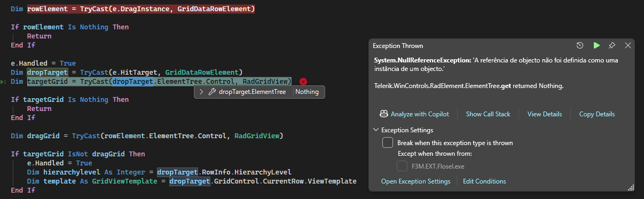Click the wrench icon in dropTarget.ElementTree datatip
This screenshot has width=644, height=199.
[212, 92]
